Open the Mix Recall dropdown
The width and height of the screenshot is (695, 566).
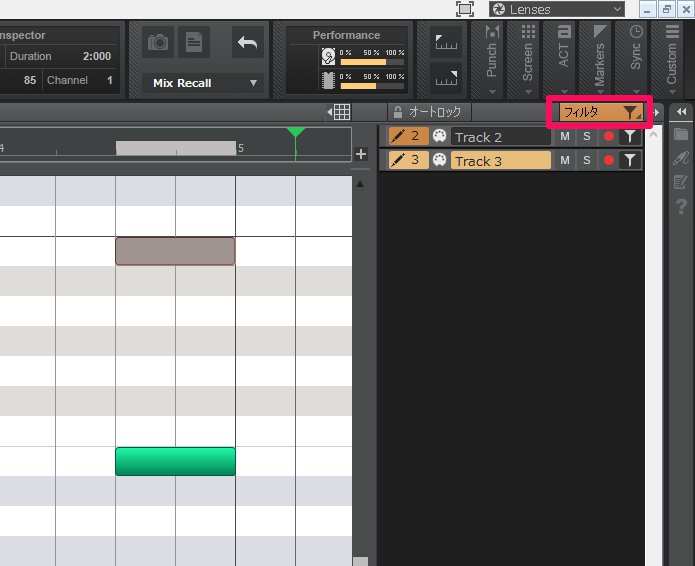tap(203, 83)
